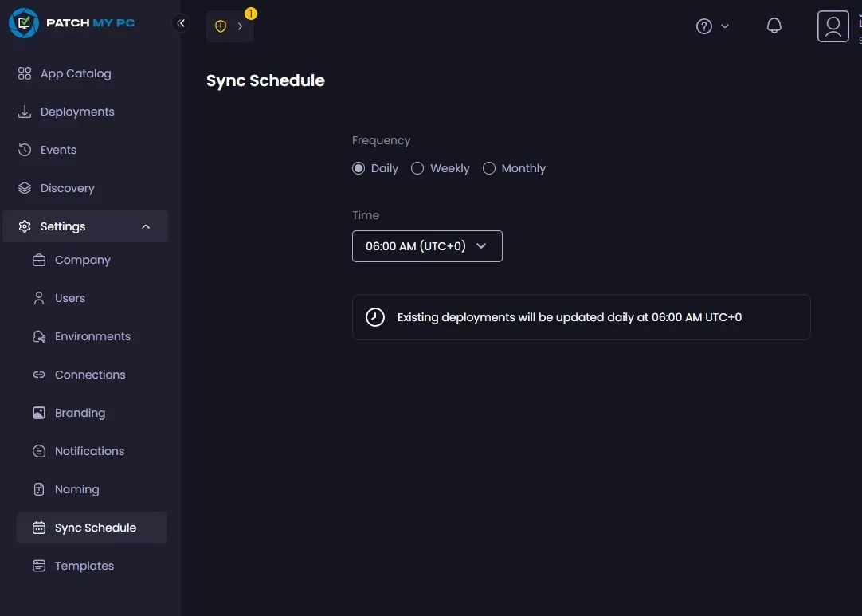Open the App Catalog page

coord(75,73)
